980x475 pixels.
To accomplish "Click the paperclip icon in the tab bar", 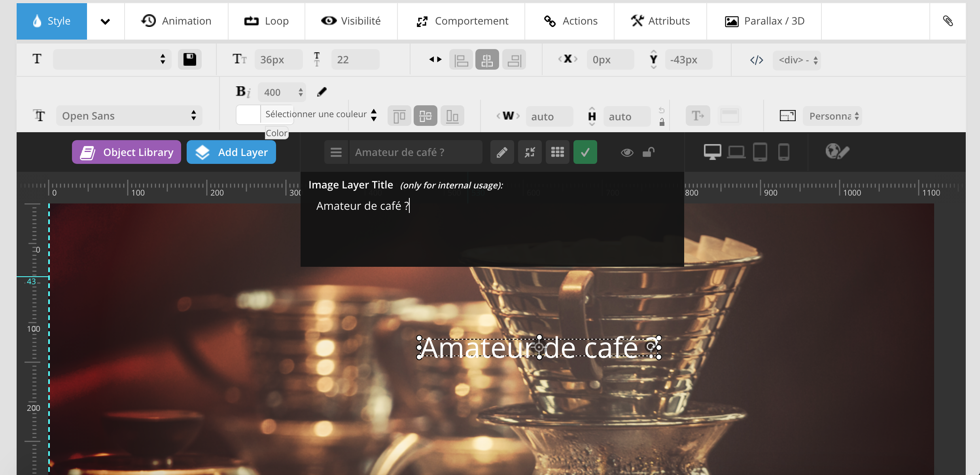I will pos(948,21).
